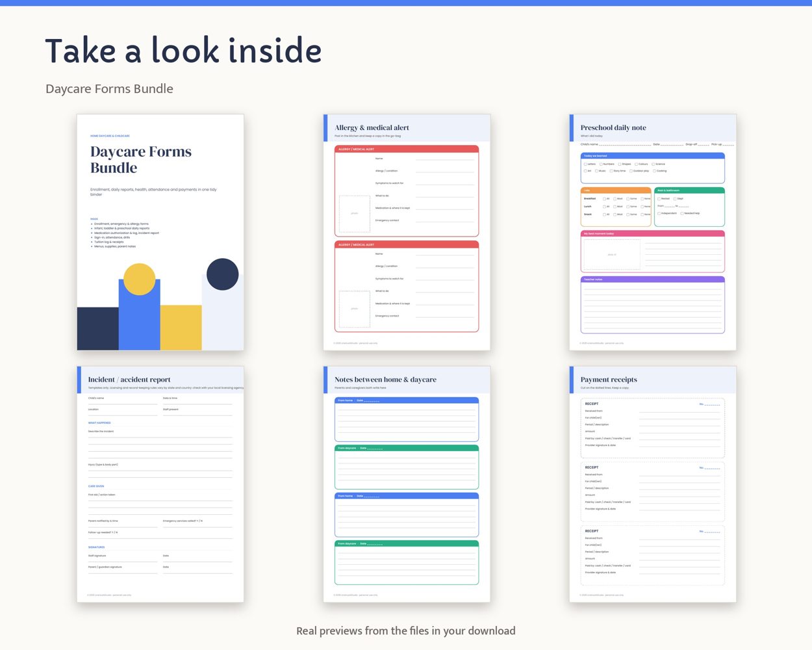
Task: Check the Rested box in Rest & bathroom
Action: point(659,199)
